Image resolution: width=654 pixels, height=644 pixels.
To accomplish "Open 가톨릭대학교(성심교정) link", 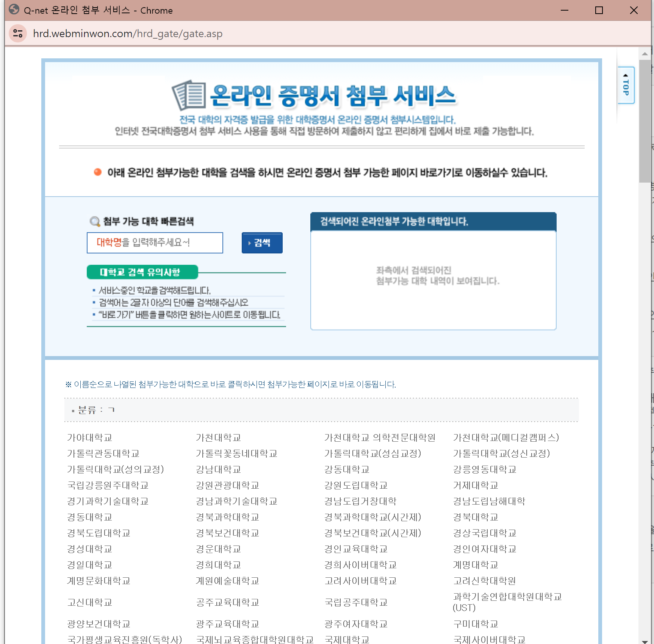I will [373, 453].
